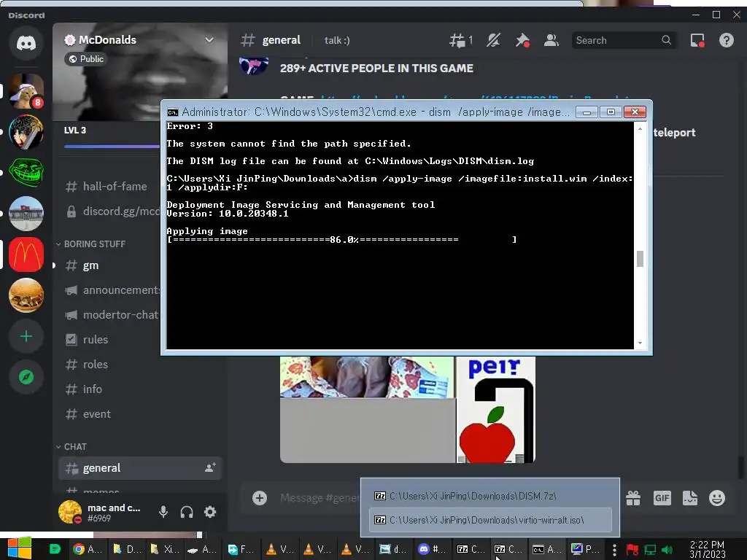Select the general channel in sidebar
The width and height of the screenshot is (747, 560).
140,467
